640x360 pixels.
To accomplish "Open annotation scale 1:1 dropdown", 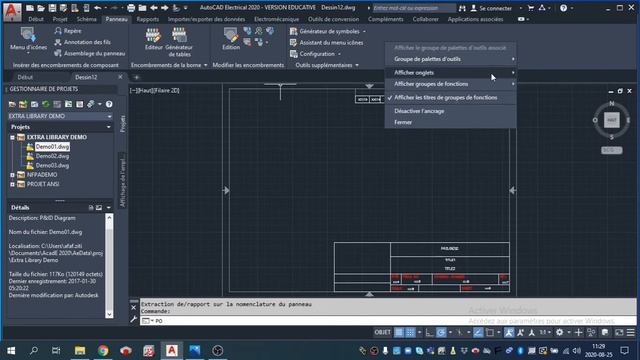I will click(x=545, y=333).
